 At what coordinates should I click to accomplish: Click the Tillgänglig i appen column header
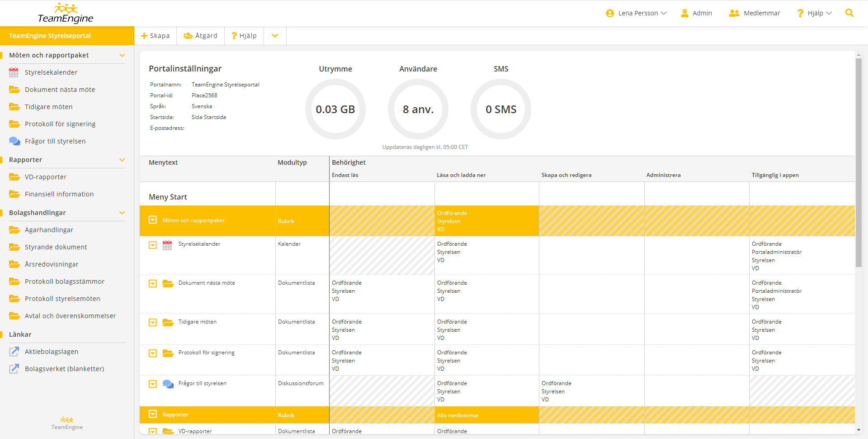point(775,175)
